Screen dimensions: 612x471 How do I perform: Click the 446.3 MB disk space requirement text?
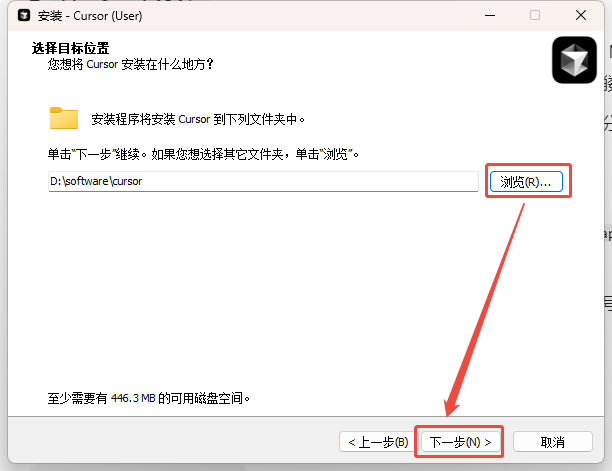[148, 398]
